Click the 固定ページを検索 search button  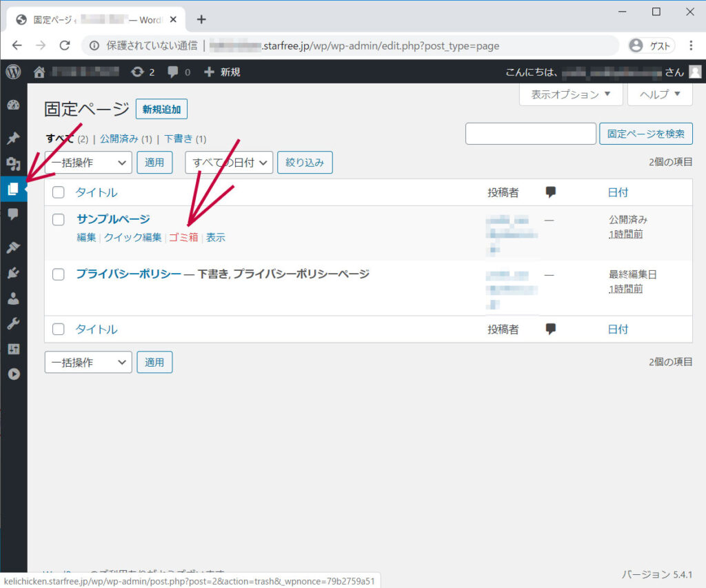click(645, 134)
